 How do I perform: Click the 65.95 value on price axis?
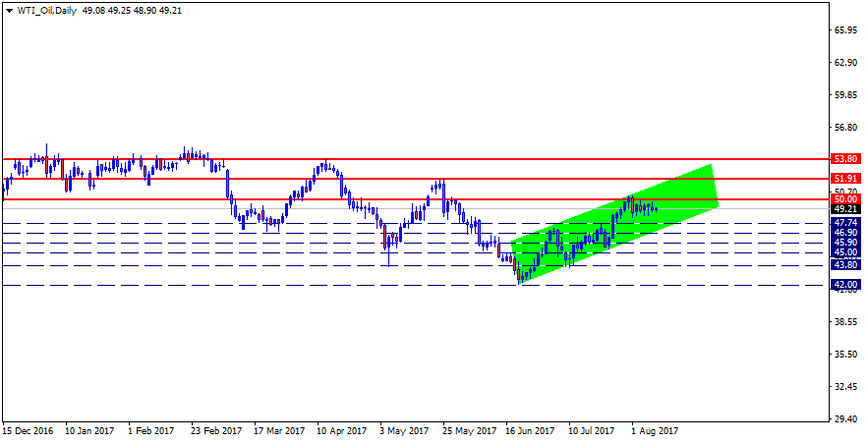[x=845, y=30]
